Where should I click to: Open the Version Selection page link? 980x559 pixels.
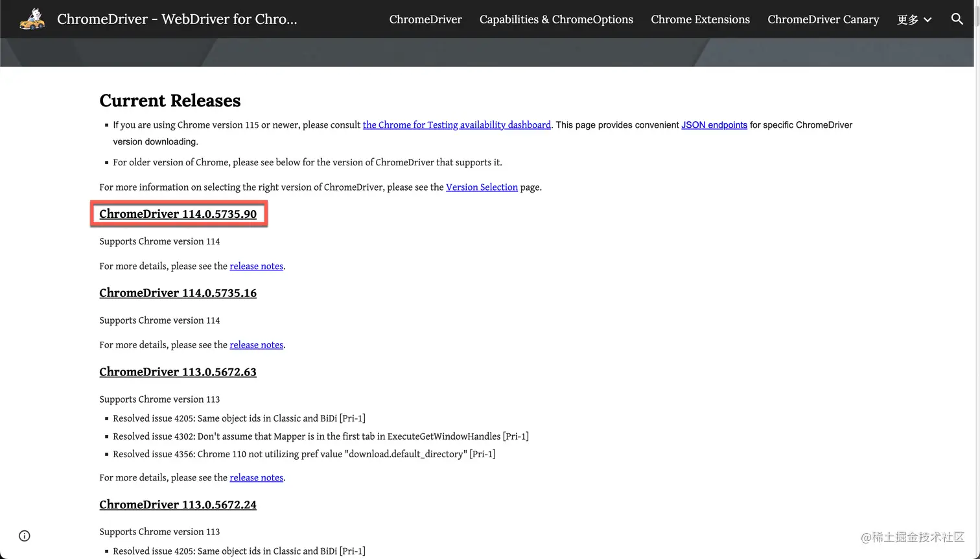pyautogui.click(x=482, y=187)
